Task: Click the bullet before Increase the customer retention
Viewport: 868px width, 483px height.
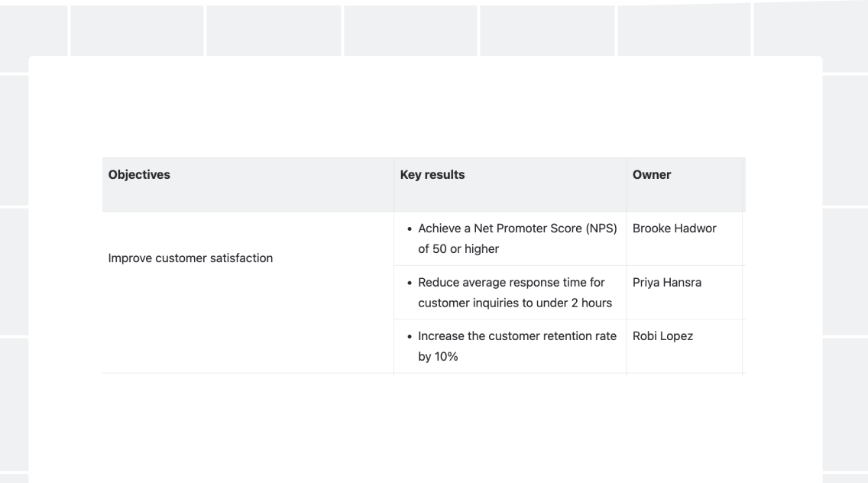Action: point(410,336)
